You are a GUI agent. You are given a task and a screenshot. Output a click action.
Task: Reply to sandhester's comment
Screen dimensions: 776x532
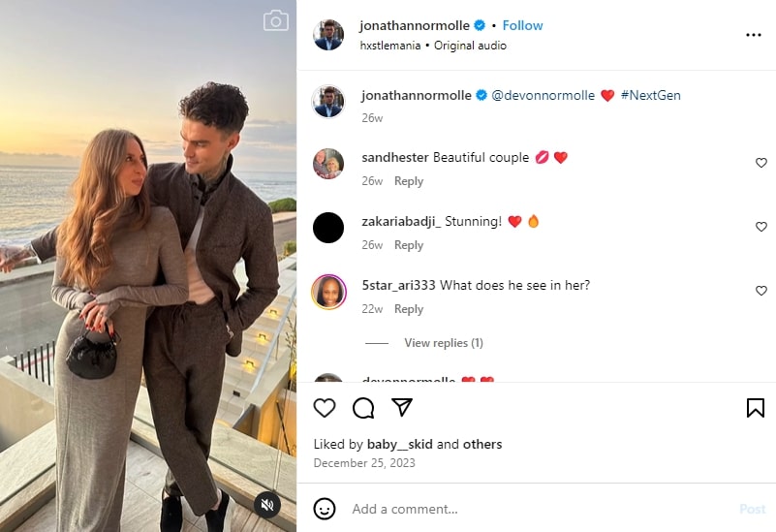coord(409,181)
